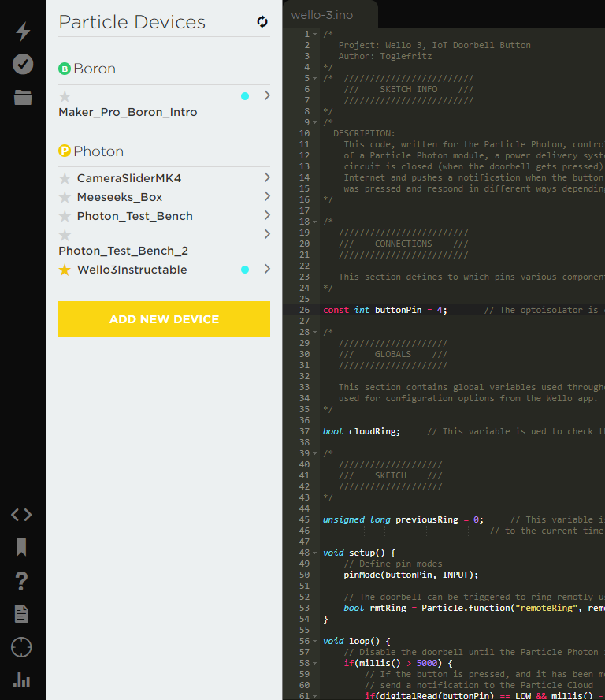Expand details for Meeseeks_Box
The image size is (605, 700).
point(267,196)
